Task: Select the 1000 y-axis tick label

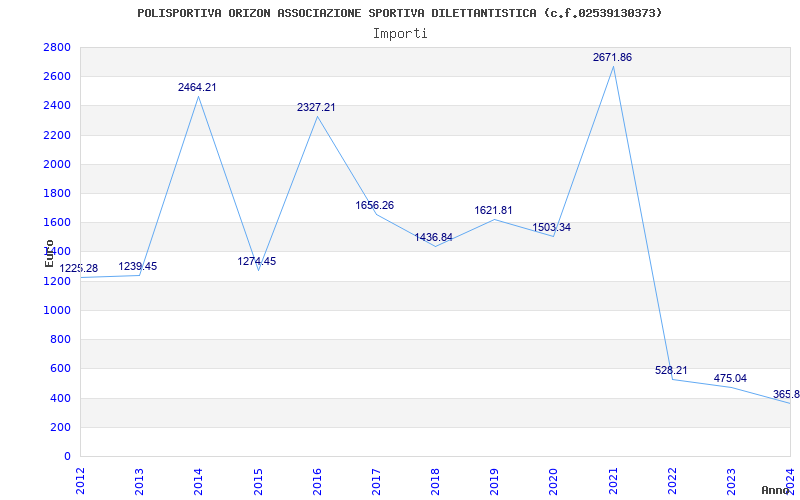Action: point(58,310)
